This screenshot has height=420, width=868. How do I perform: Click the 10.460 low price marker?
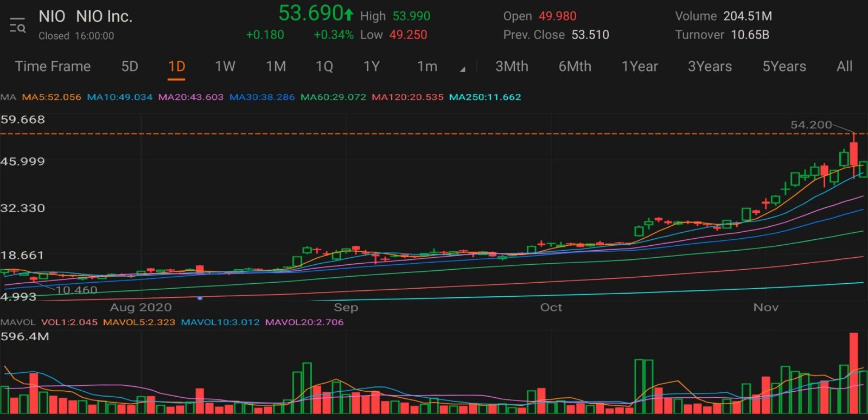(x=76, y=290)
